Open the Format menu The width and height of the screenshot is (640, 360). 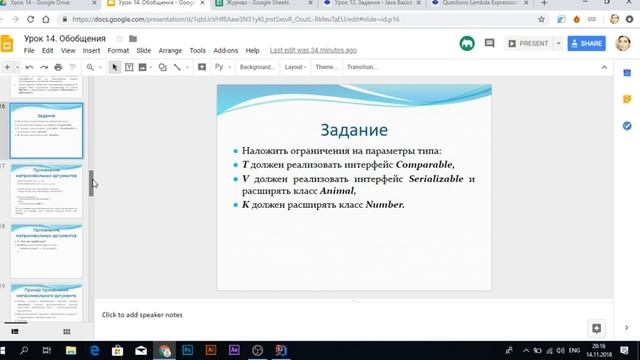click(x=118, y=51)
